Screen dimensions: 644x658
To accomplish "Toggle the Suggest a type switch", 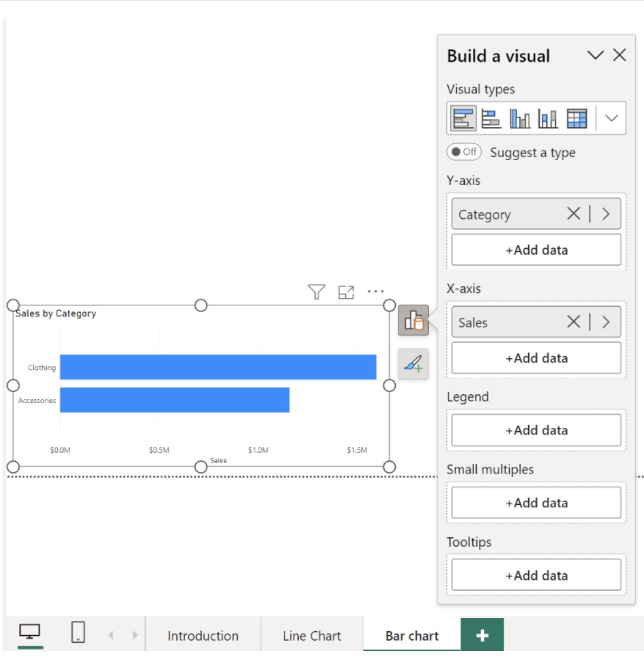I will click(x=464, y=152).
